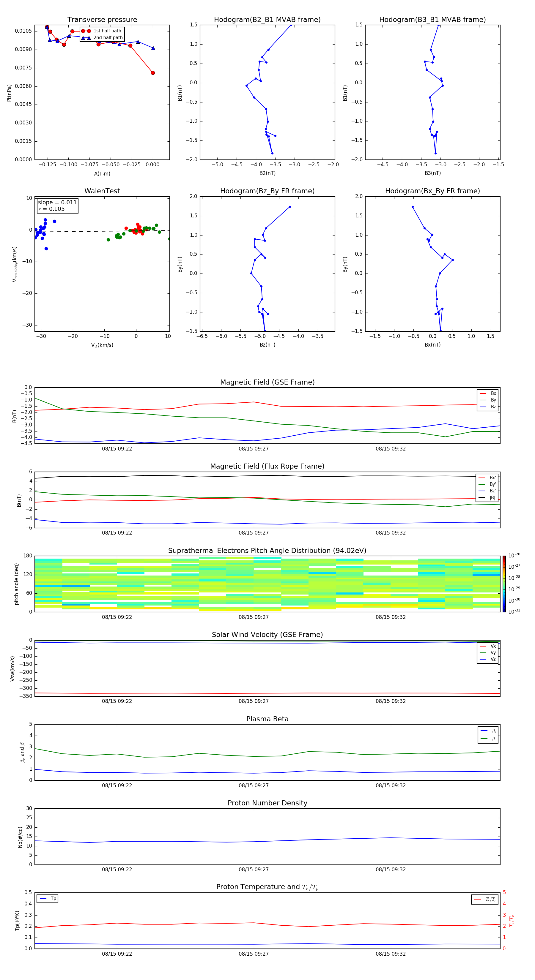Screen dimensions: 535x980
Task: Click the 'Solar Wind Velocity (GSE Frame)' title
Action: pyautogui.click(x=267, y=635)
